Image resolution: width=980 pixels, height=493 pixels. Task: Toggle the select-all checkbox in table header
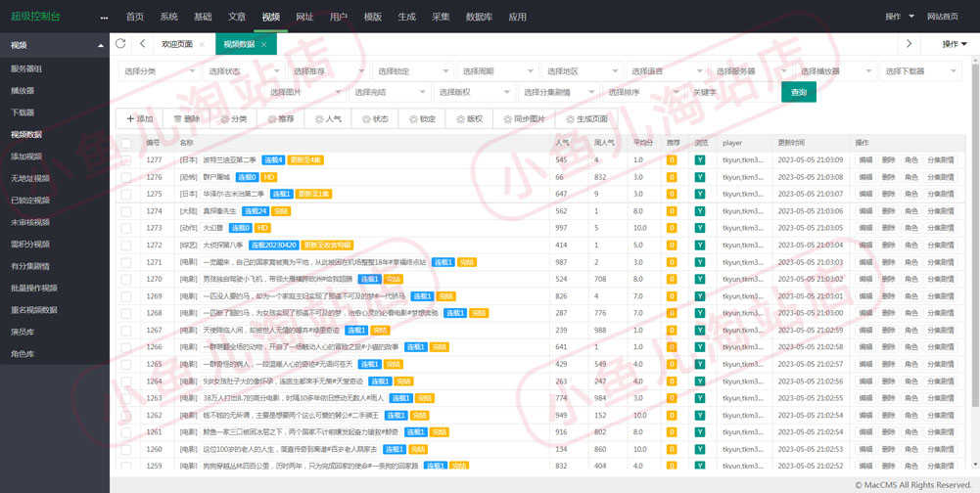126,143
